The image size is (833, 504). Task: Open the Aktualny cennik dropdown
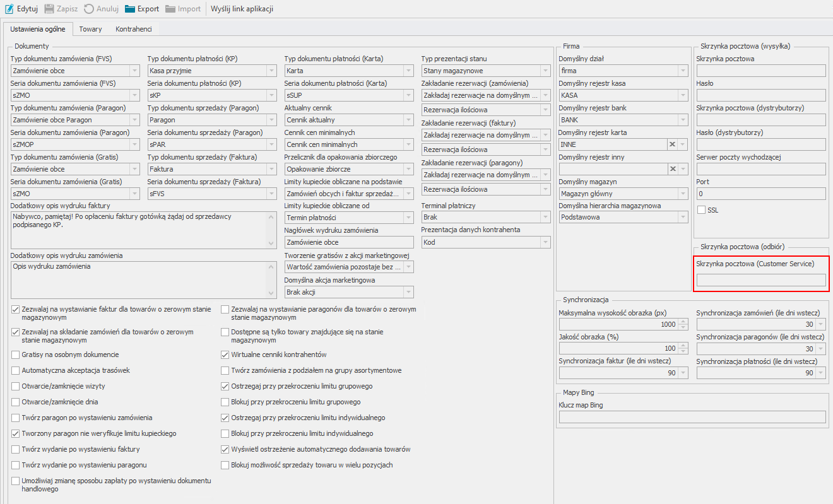408,120
